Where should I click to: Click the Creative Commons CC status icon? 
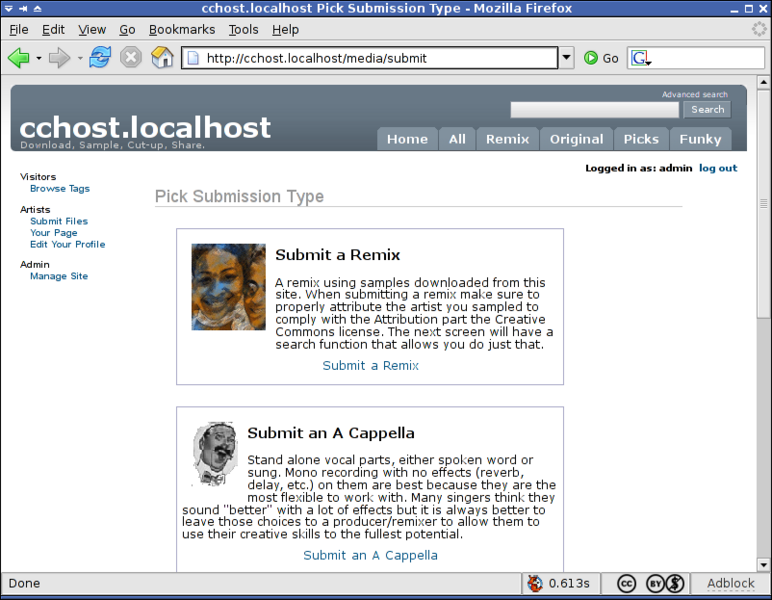pos(627,584)
